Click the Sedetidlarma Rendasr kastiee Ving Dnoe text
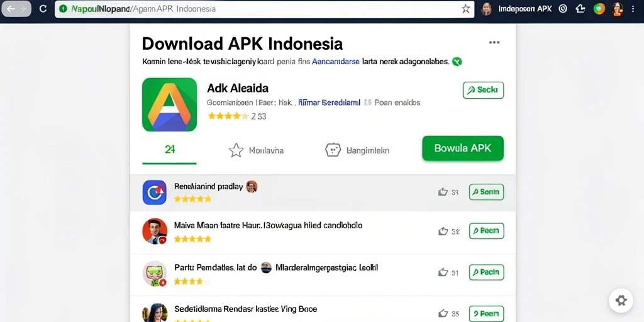Image resolution: width=644 pixels, height=322 pixels. [x=246, y=309]
